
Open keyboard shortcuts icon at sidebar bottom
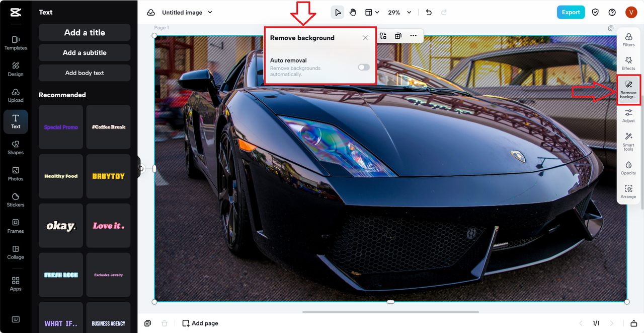click(16, 319)
